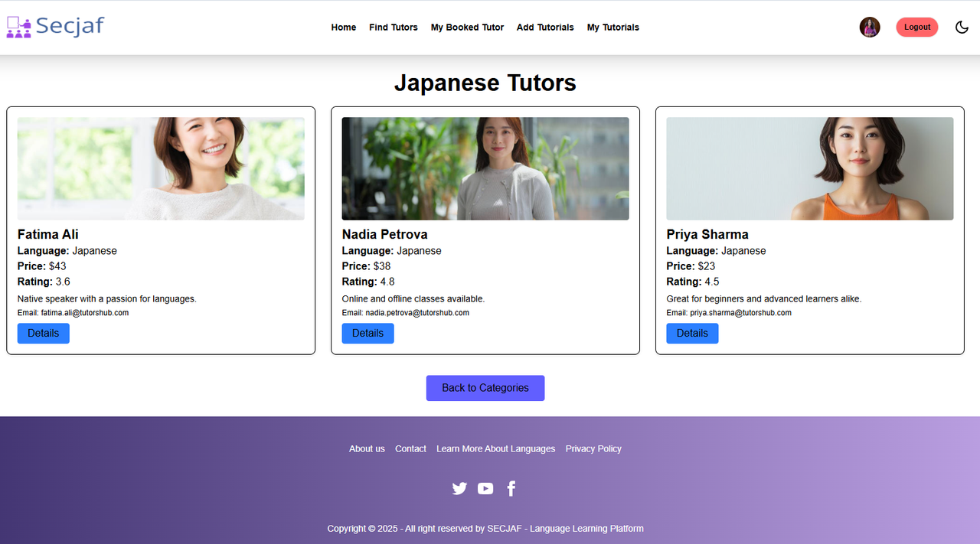Click email priya.sharma@tutorshub.com
The image size is (980, 544).
click(741, 313)
